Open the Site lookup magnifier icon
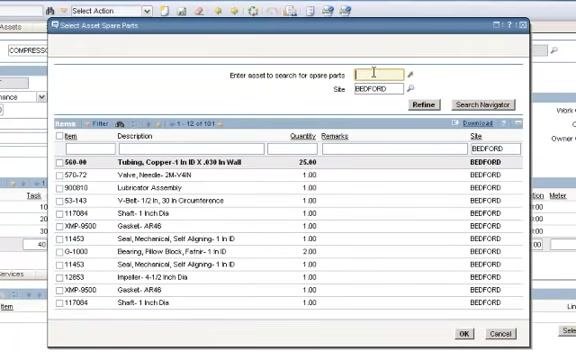Viewport: 576px width, 360px height. (410, 89)
